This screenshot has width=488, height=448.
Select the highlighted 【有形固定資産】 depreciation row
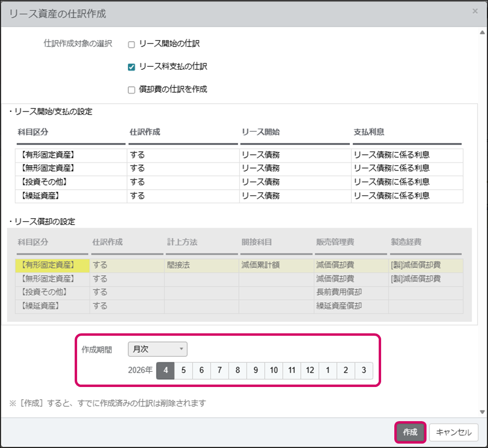[52, 265]
